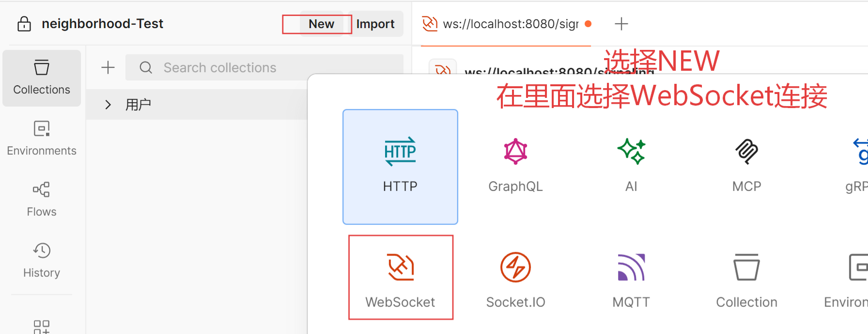This screenshot has height=334, width=868.
Task: Open the Environments sidebar tab
Action: (x=42, y=139)
